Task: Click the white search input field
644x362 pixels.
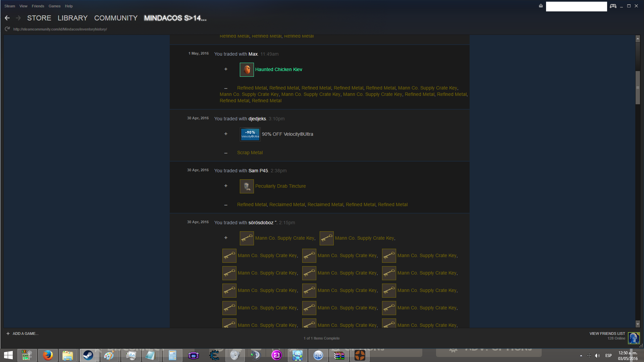Action: [576, 6]
